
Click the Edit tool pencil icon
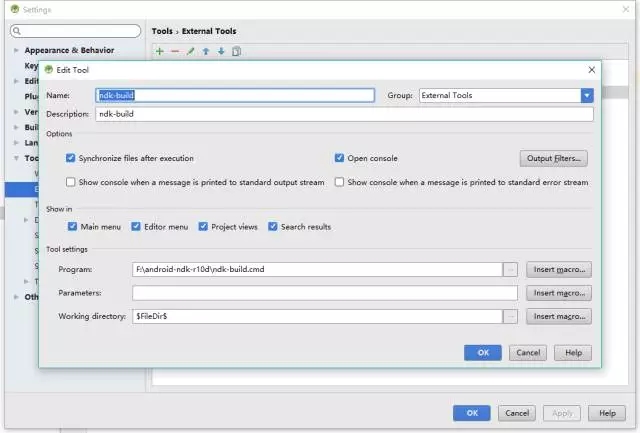[191, 51]
